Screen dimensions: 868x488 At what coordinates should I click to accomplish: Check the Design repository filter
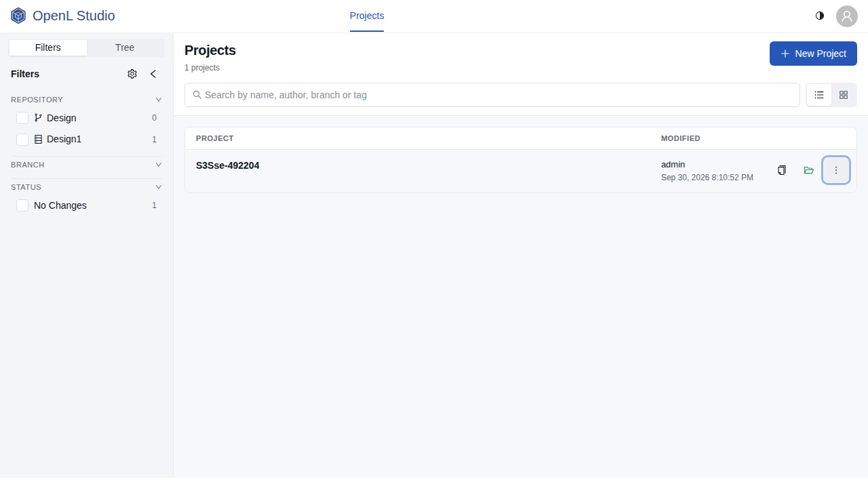pos(22,118)
